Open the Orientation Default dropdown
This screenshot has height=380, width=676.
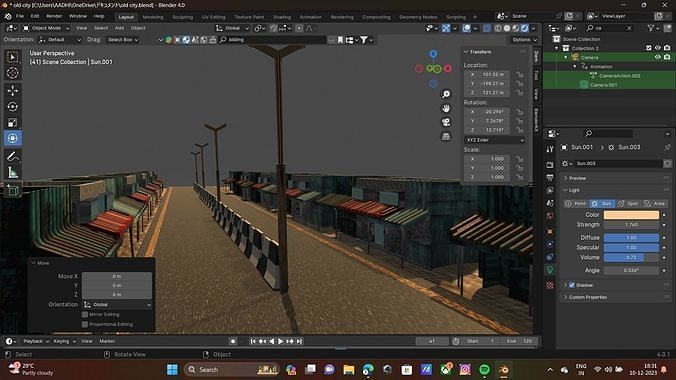[59, 40]
